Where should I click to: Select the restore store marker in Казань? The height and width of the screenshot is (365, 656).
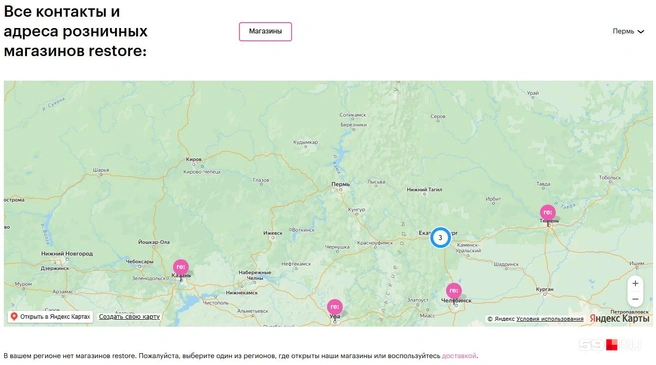(181, 267)
